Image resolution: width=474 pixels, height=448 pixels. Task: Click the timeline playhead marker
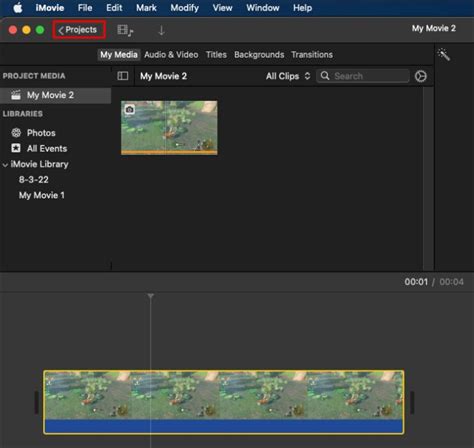click(x=151, y=296)
